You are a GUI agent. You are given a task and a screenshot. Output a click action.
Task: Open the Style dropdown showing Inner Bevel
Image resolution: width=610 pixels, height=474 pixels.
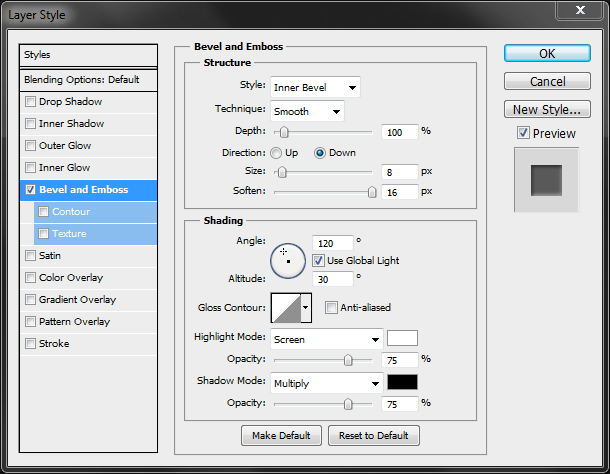tap(315, 87)
